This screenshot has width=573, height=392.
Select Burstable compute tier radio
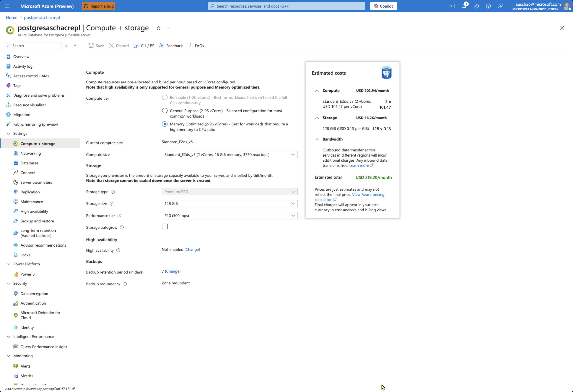click(165, 97)
